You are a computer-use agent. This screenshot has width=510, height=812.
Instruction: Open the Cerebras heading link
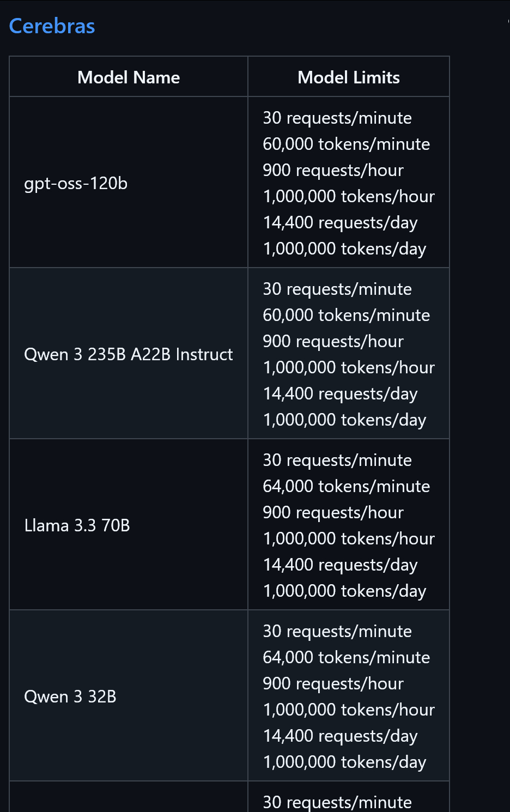click(x=52, y=26)
